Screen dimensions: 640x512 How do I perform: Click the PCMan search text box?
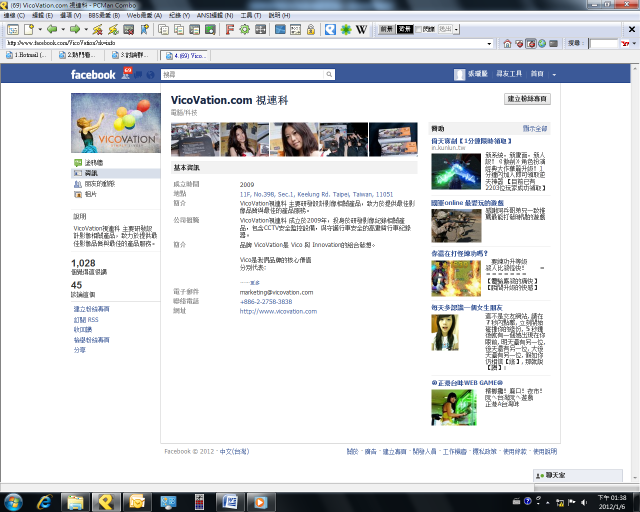[604, 43]
